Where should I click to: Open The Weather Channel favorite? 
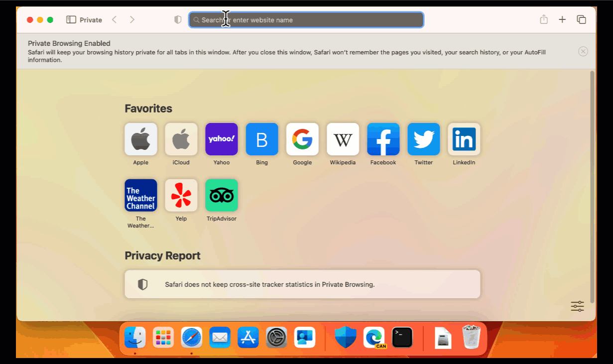pos(140,195)
